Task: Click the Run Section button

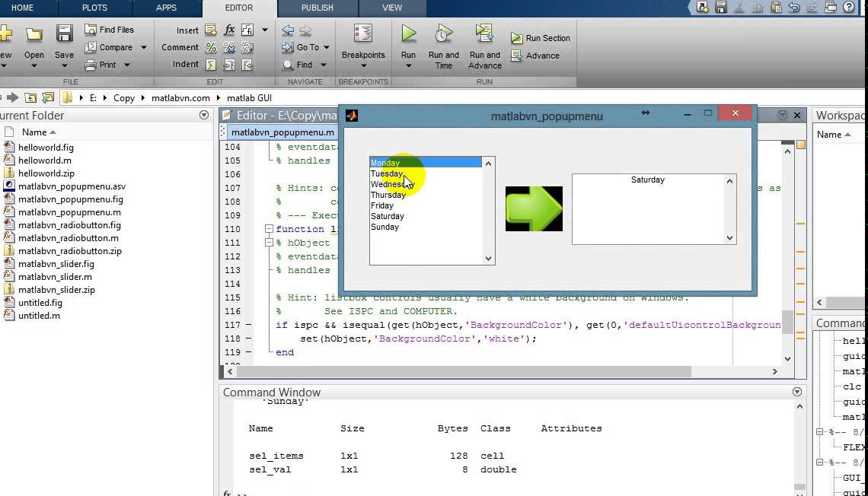Action: [541, 38]
